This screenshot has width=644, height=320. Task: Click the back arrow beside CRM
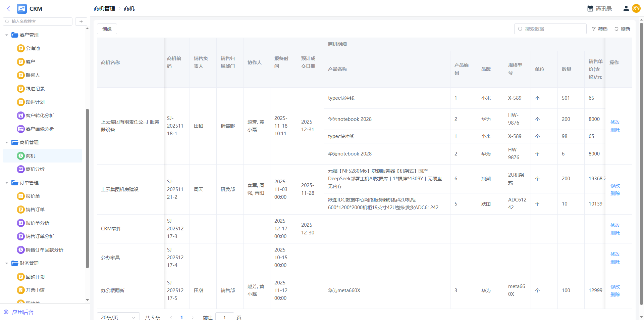click(x=9, y=9)
